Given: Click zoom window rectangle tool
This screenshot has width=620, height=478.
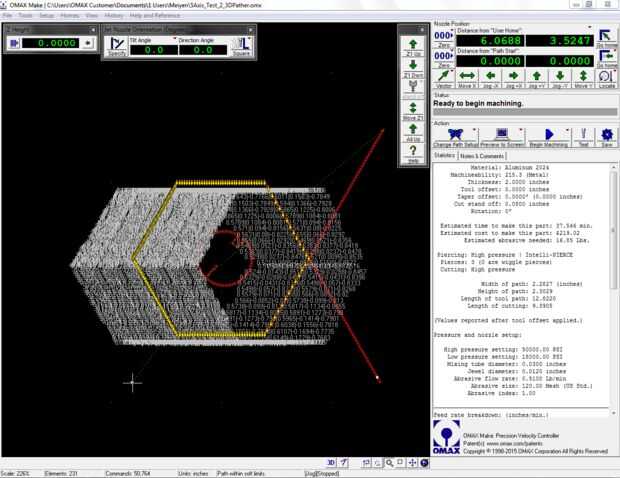Looking at the screenshot, I should click(401, 462).
